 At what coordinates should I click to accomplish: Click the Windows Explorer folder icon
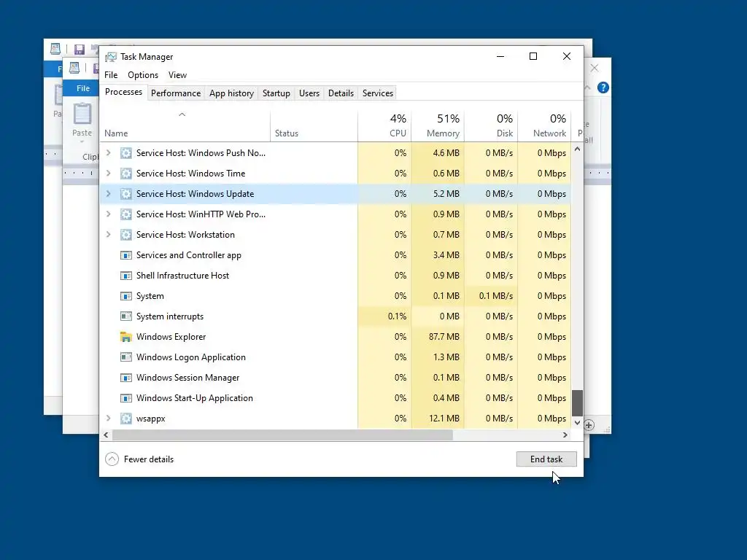[125, 337]
